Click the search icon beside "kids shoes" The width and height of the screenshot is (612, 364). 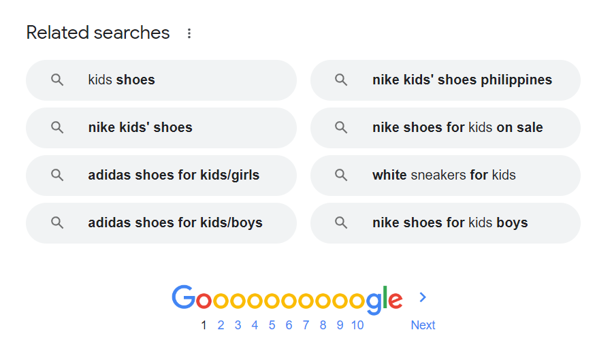(57, 80)
